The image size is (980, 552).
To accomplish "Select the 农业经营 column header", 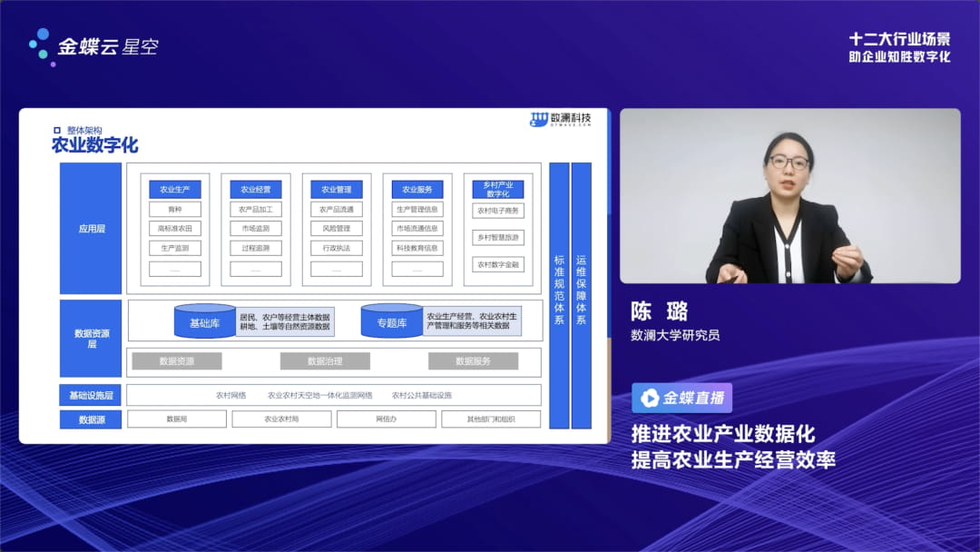I will 256,190.
